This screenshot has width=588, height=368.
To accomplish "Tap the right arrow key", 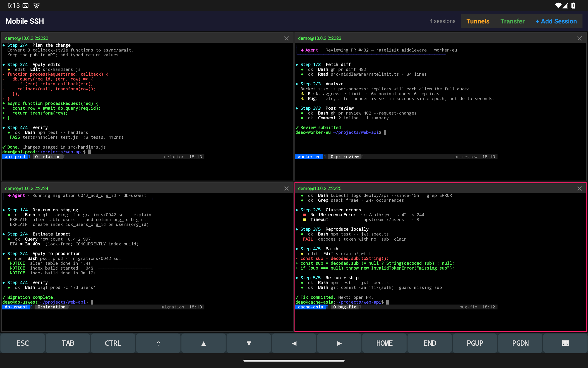I will (x=339, y=343).
